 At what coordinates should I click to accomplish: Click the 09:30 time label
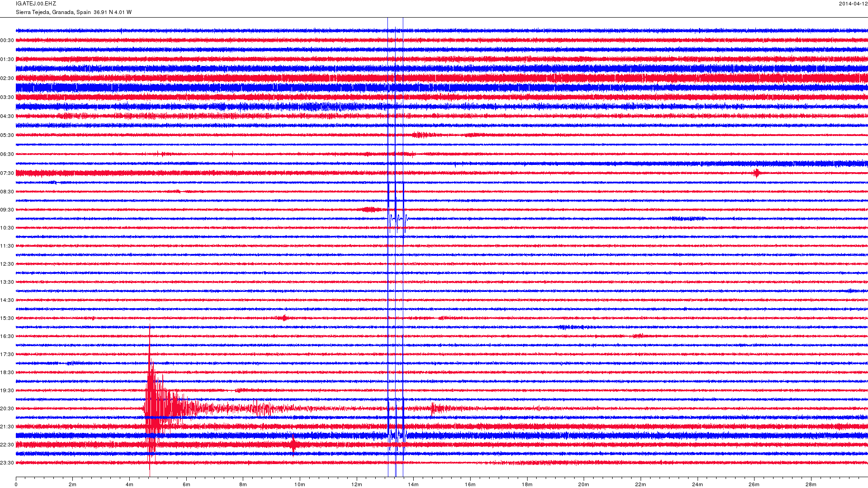point(7,210)
